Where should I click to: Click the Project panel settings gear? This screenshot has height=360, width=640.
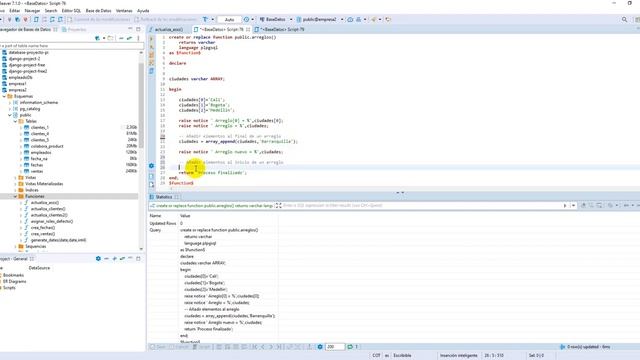click(98, 259)
